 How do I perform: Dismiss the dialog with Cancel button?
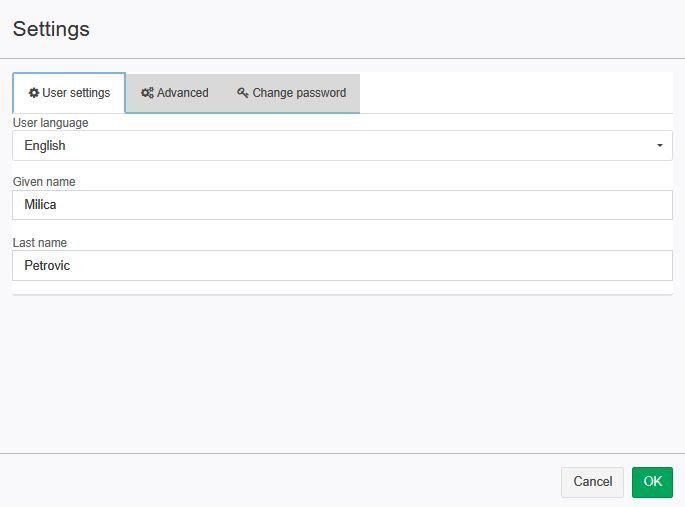(592, 482)
